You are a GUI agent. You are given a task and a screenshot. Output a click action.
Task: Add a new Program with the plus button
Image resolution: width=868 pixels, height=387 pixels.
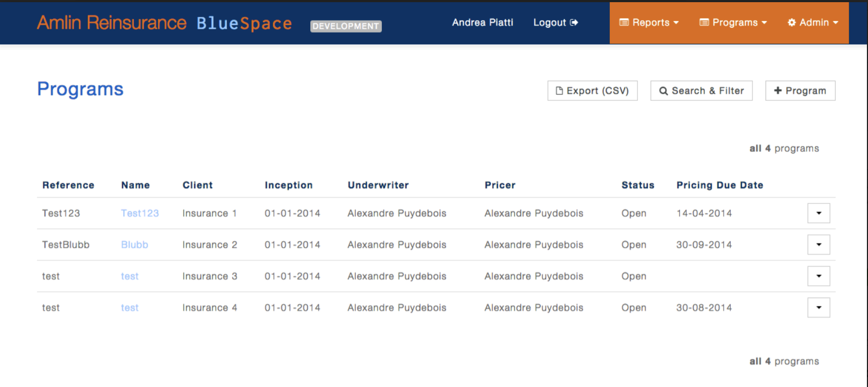click(x=800, y=91)
